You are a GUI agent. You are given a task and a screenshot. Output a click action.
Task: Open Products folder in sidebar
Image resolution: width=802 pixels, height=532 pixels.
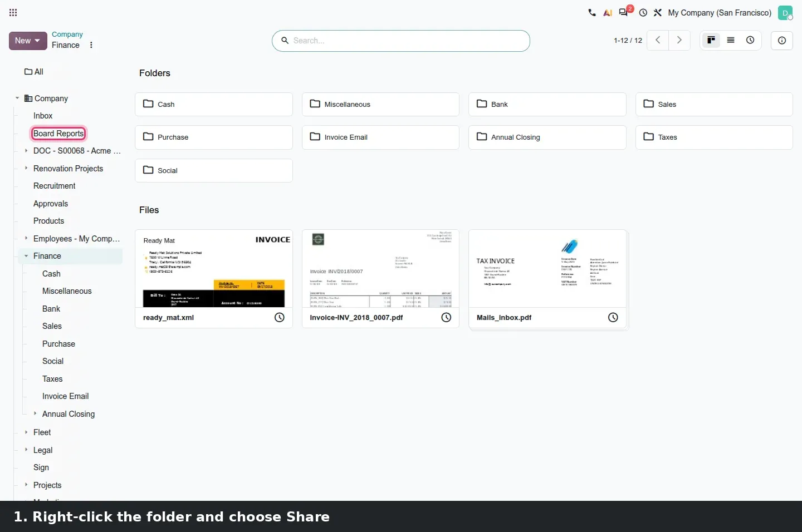point(48,221)
